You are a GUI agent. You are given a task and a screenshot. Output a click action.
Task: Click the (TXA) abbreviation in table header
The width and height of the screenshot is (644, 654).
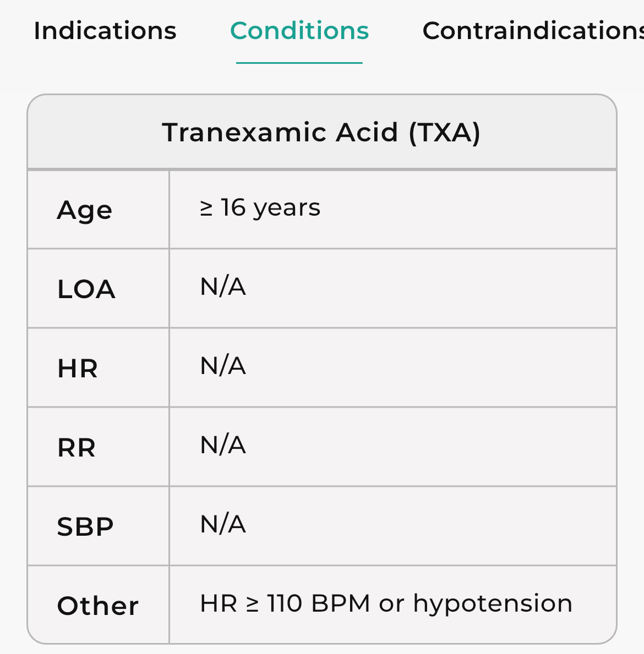pos(445,133)
